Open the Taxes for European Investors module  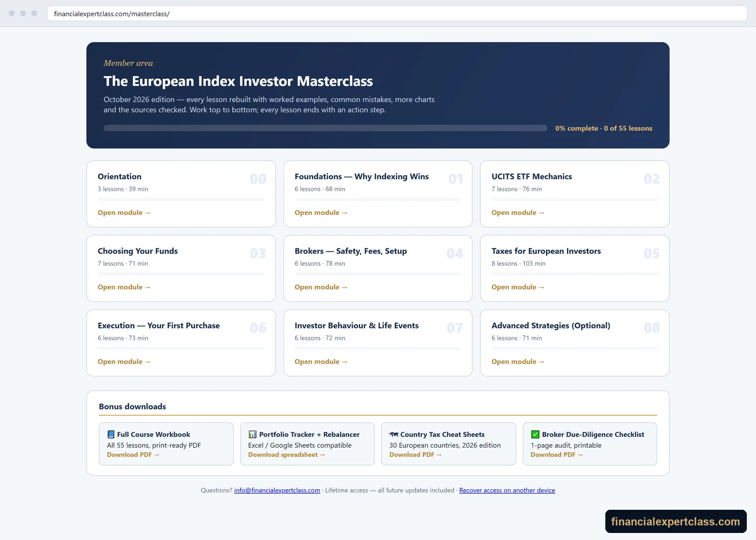click(x=518, y=287)
